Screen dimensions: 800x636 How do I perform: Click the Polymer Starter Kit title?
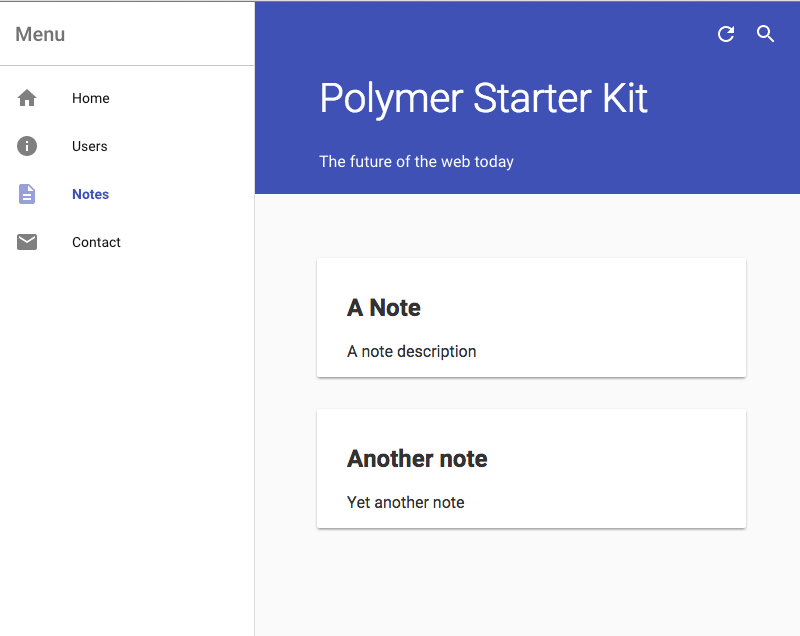[483, 98]
